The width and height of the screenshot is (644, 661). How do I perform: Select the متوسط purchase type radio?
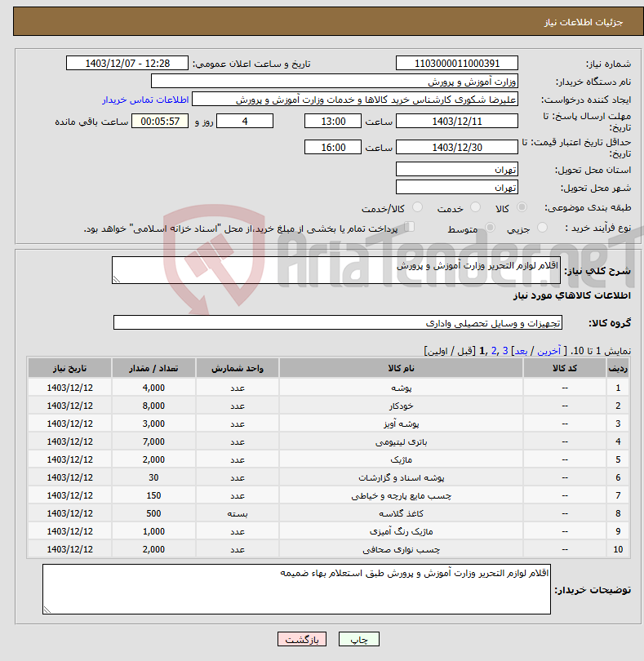(490, 228)
